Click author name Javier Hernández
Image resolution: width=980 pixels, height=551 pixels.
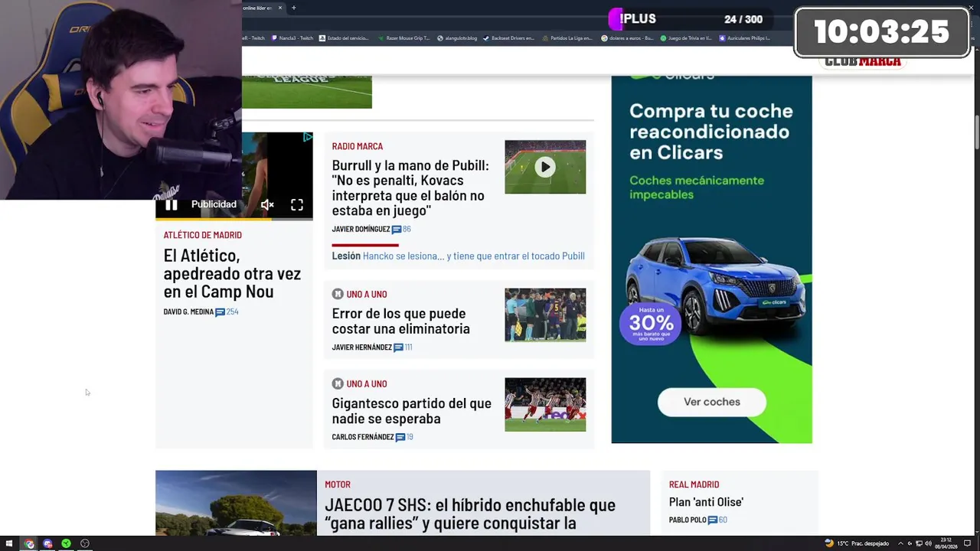pyautogui.click(x=361, y=347)
